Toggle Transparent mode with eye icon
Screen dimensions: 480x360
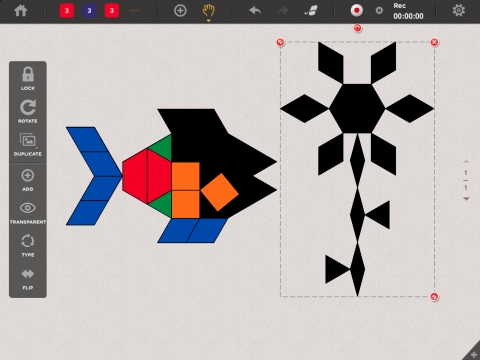(x=28, y=213)
